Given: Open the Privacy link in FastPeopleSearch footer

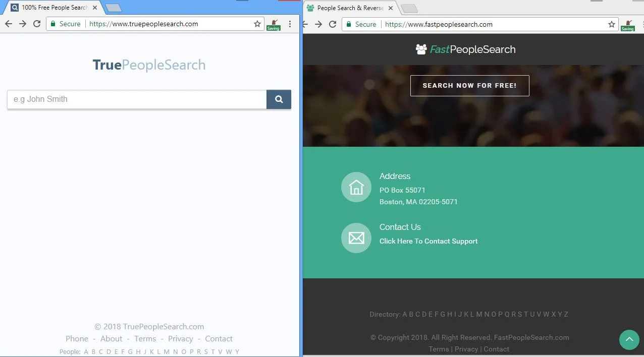Looking at the screenshot, I should pyautogui.click(x=466, y=349).
